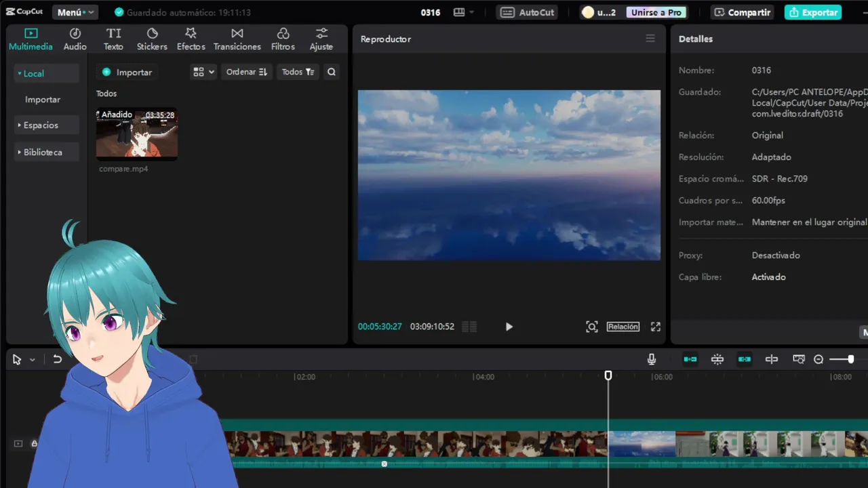
Task: Toggle main track magnet
Action: click(x=690, y=359)
